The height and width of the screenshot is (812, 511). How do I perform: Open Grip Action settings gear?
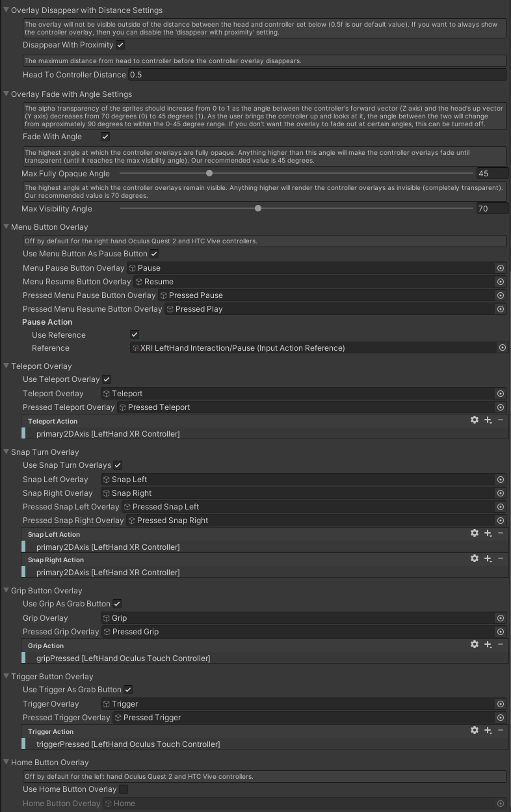[475, 645]
